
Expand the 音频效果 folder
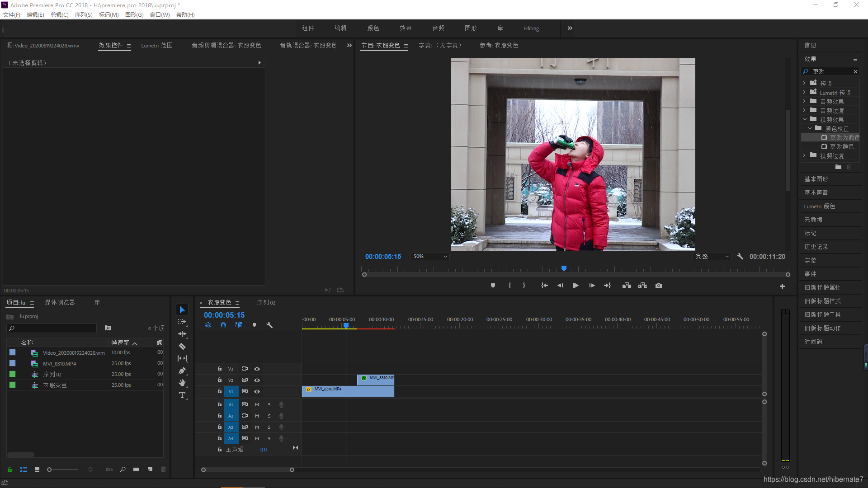(804, 101)
